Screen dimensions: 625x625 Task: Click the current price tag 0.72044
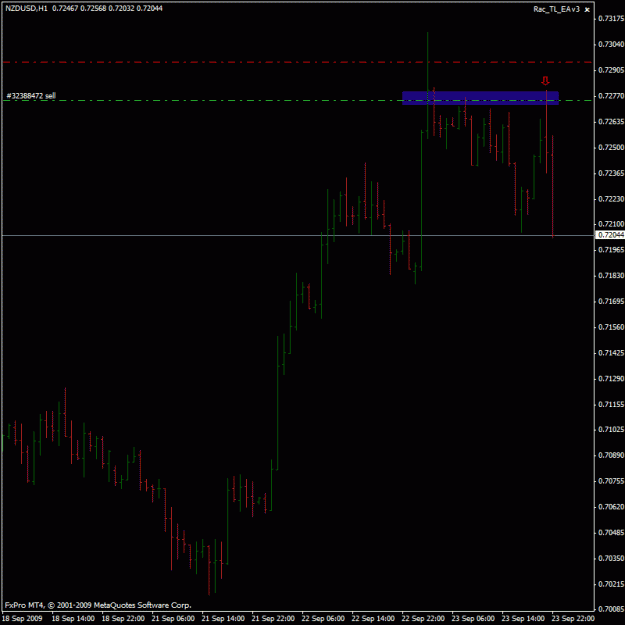[x=610, y=235]
